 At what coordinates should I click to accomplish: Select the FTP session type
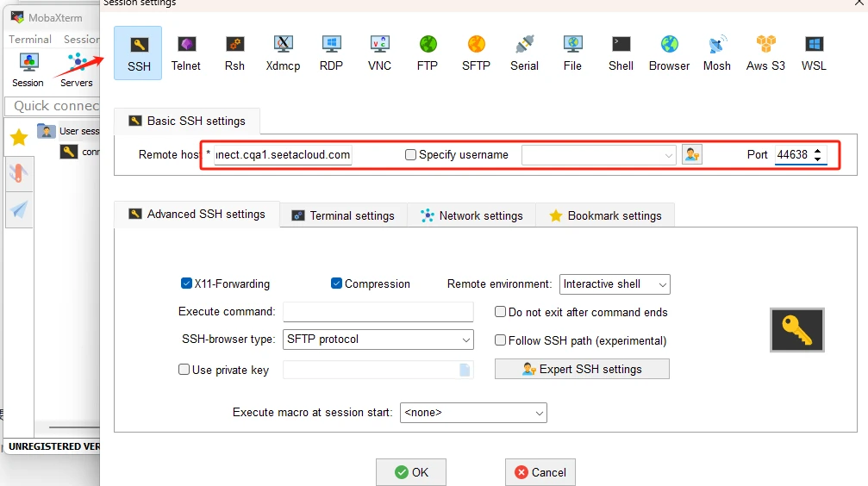[x=428, y=53]
